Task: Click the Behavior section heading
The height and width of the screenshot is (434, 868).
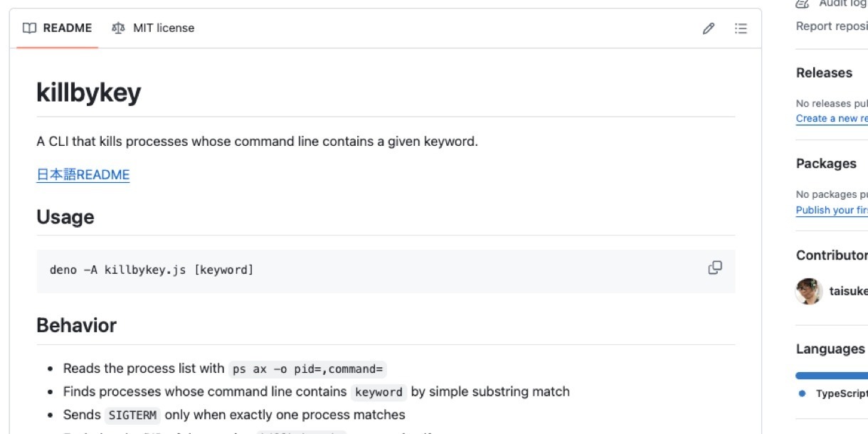Action: pos(76,325)
